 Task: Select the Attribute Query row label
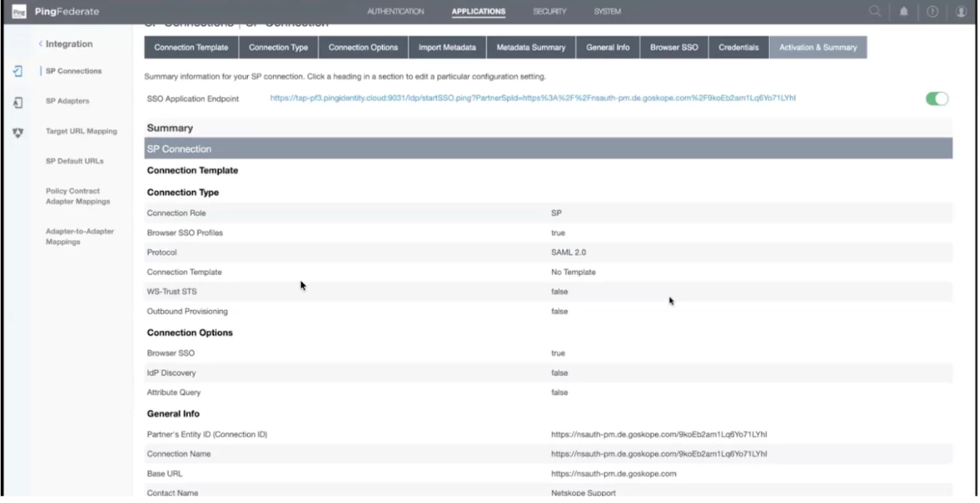point(173,393)
